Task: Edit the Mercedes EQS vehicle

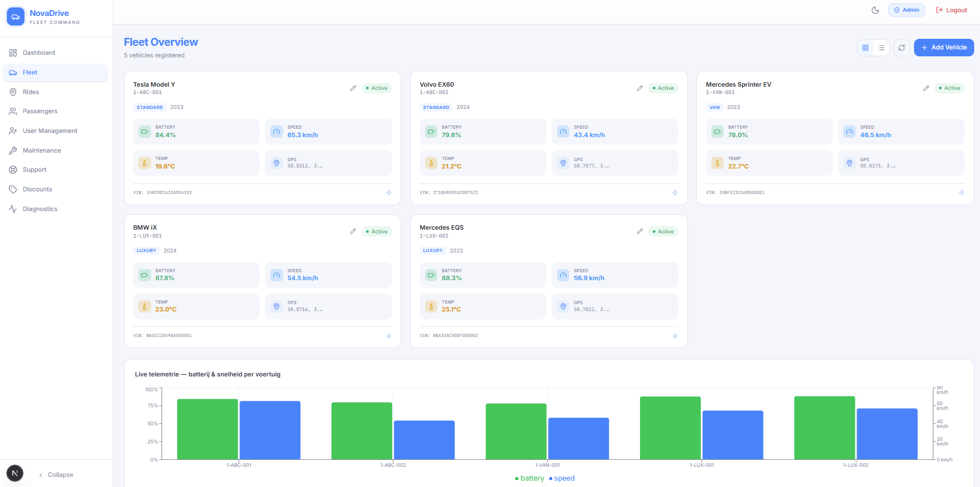Action: [x=640, y=231]
